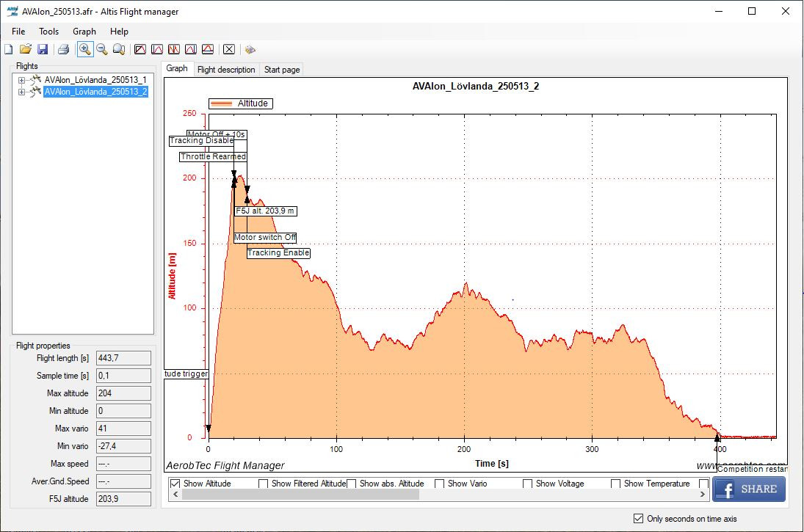Uncheck the Show Altitude checkbox
Image resolution: width=804 pixels, height=532 pixels.
(x=175, y=484)
